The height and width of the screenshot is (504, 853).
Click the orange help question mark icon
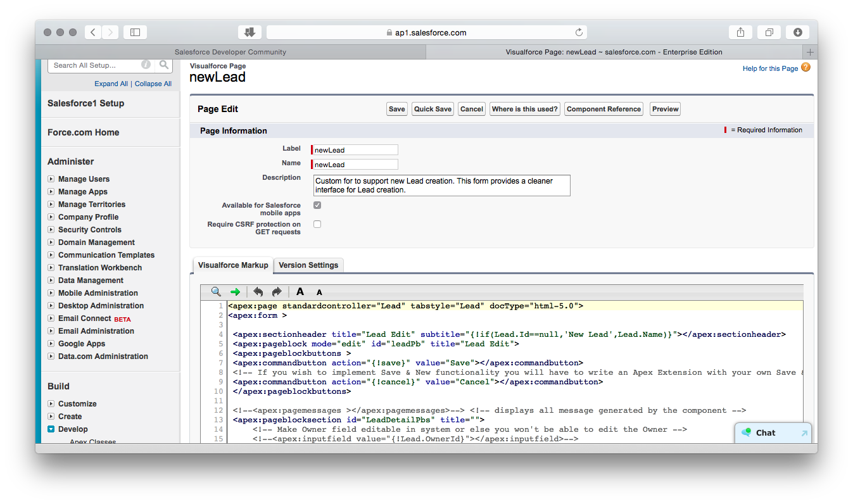(806, 68)
